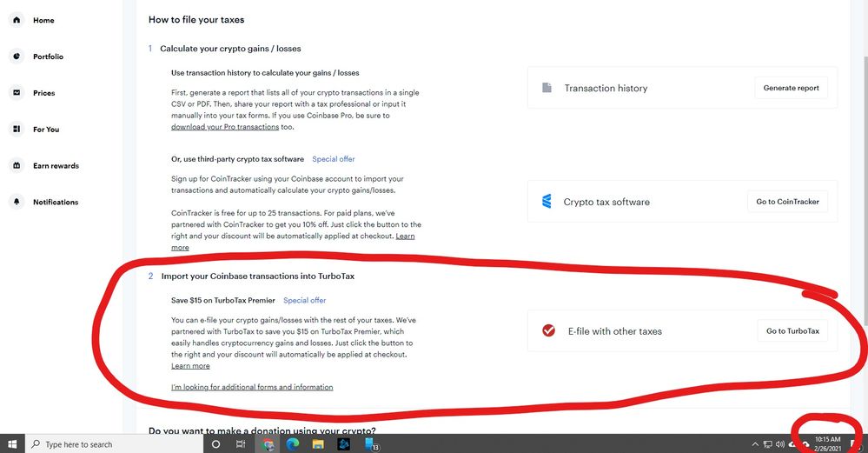Open the Earn rewards gift icon
868x453 pixels.
(17, 165)
